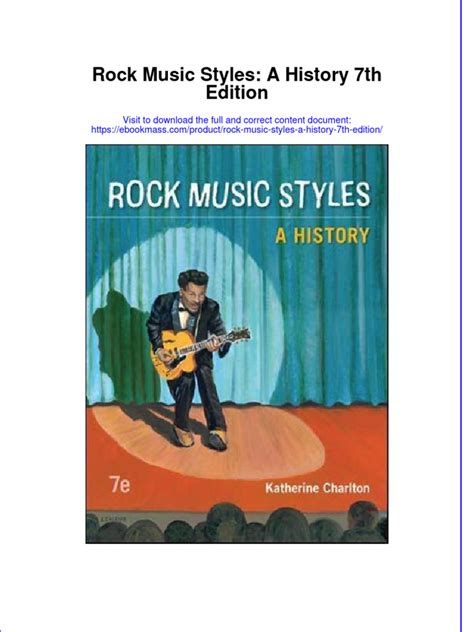Click the guitarist's green shadow on curtain

click(x=121, y=347)
